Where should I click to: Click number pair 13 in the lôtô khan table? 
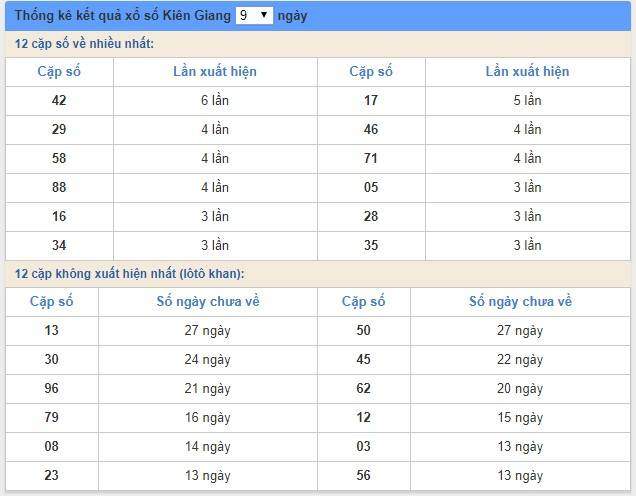(x=52, y=331)
